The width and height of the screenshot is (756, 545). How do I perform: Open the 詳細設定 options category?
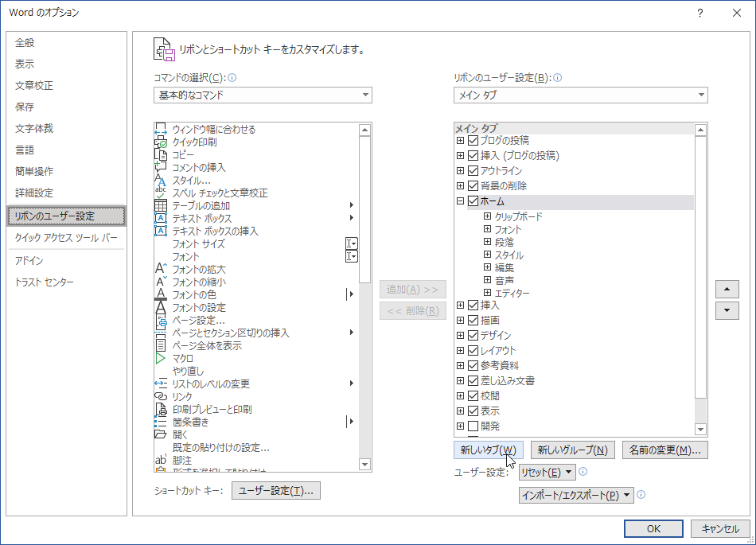click(x=33, y=193)
